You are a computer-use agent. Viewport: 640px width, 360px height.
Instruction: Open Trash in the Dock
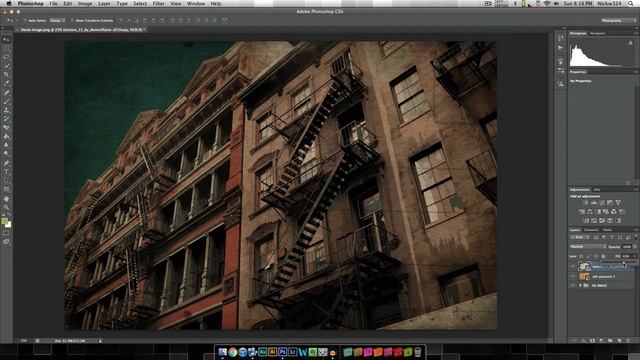[x=418, y=352]
